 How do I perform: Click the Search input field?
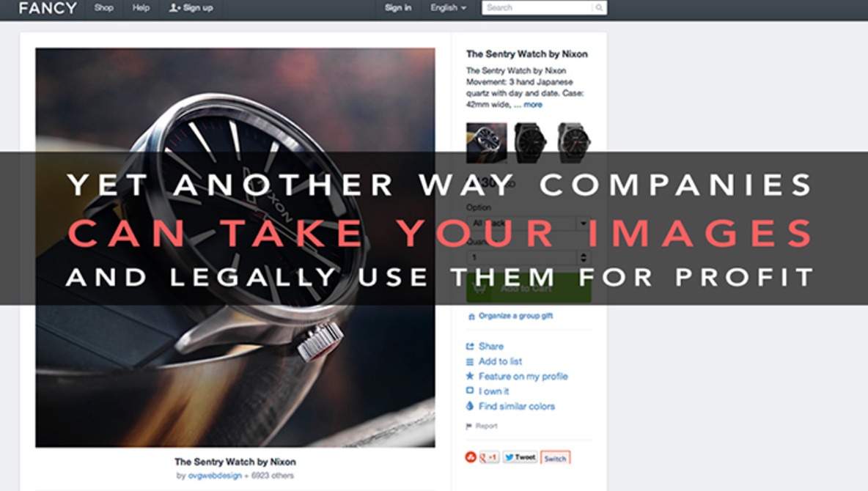pos(537,8)
